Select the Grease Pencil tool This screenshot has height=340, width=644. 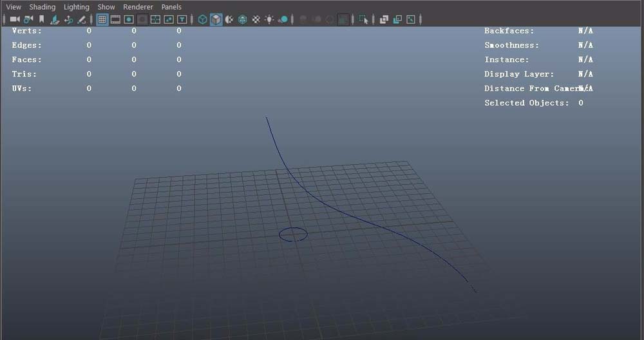click(x=82, y=19)
